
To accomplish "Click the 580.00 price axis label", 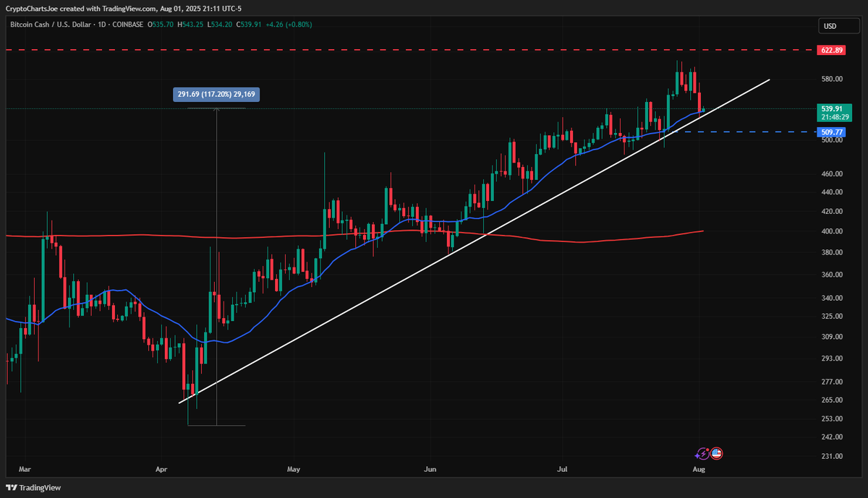I will tap(832, 79).
